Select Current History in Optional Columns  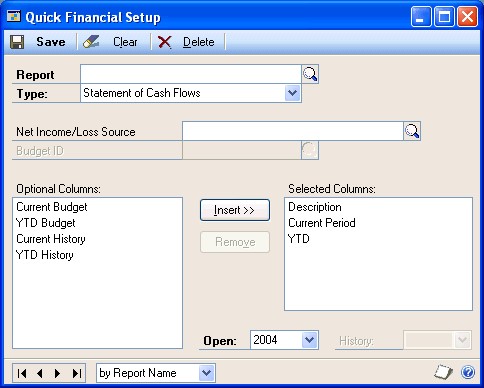[51, 239]
